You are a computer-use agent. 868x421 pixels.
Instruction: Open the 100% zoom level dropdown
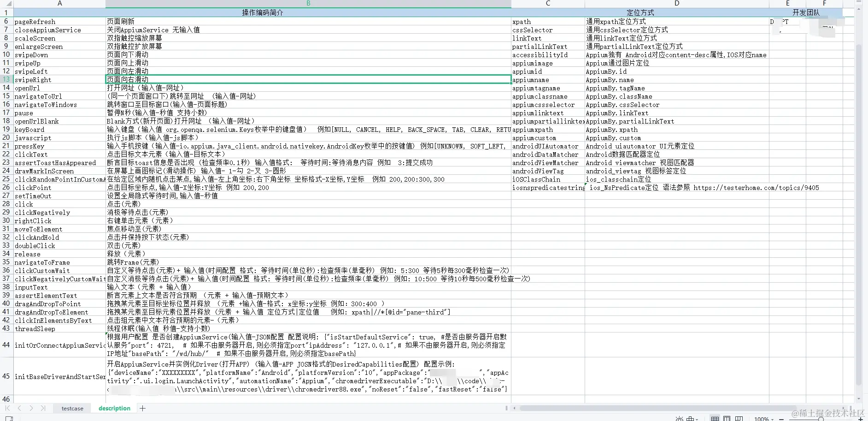coord(764,419)
